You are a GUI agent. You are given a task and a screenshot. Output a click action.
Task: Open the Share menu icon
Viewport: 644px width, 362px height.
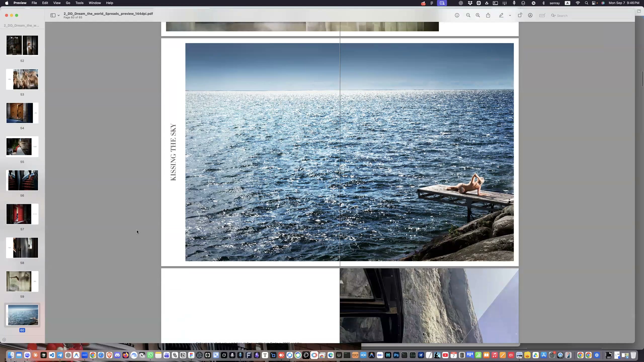(488, 15)
